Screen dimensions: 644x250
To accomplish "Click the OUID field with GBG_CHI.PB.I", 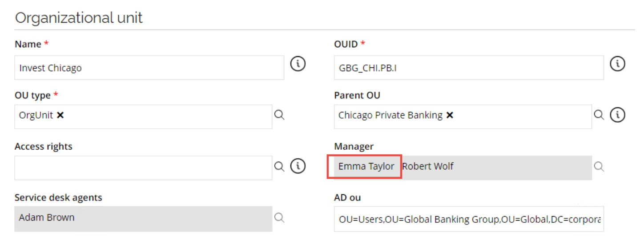I will 469,68.
